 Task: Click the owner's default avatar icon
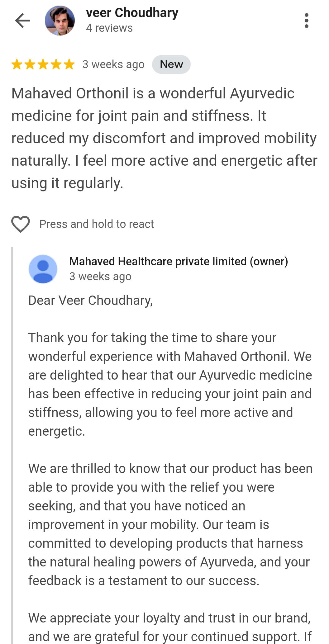click(43, 269)
